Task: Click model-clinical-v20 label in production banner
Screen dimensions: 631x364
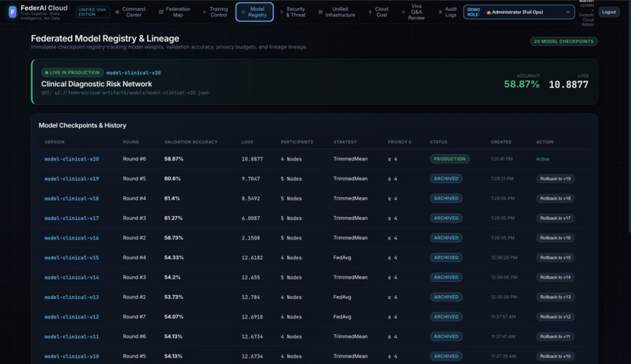Action: click(134, 73)
